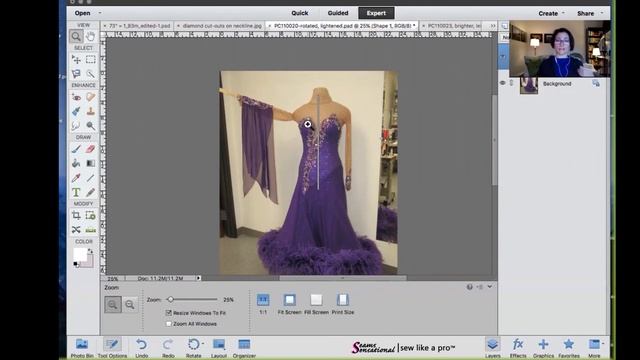Select the Type tool
The image size is (640, 360).
76,192
